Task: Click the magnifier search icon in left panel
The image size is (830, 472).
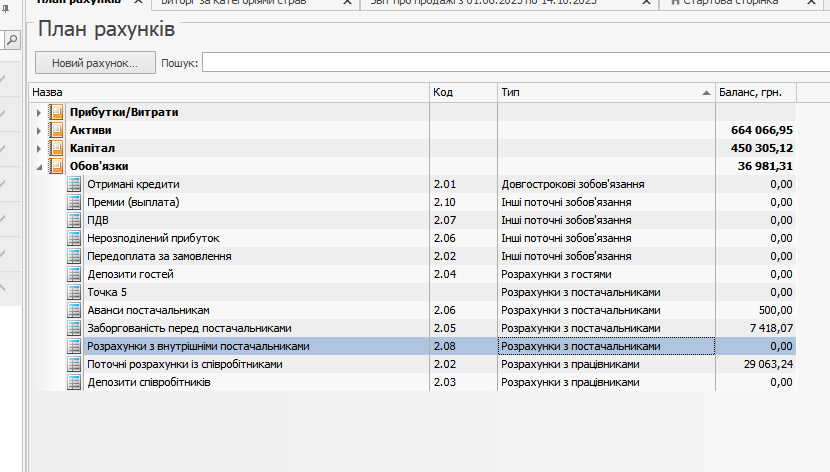Action: click(12, 40)
